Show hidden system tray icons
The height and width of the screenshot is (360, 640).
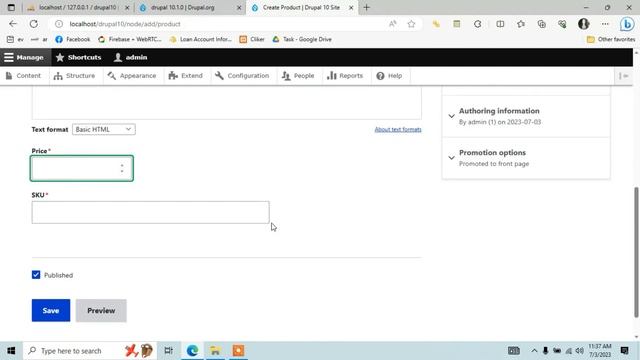point(534,351)
